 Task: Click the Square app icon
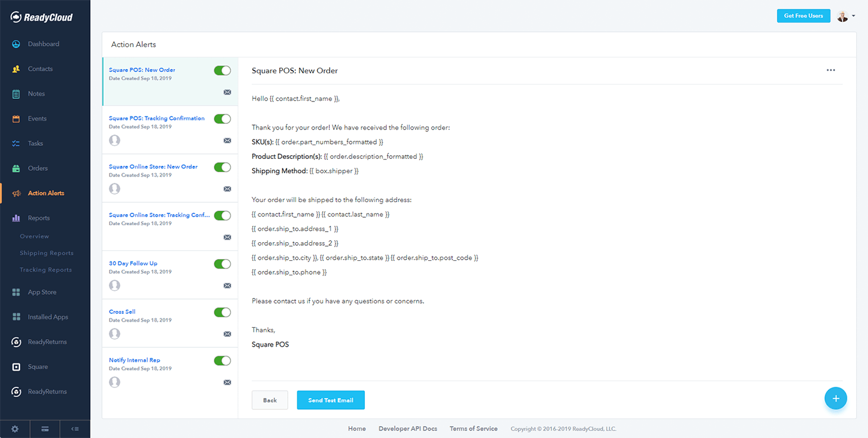16,367
